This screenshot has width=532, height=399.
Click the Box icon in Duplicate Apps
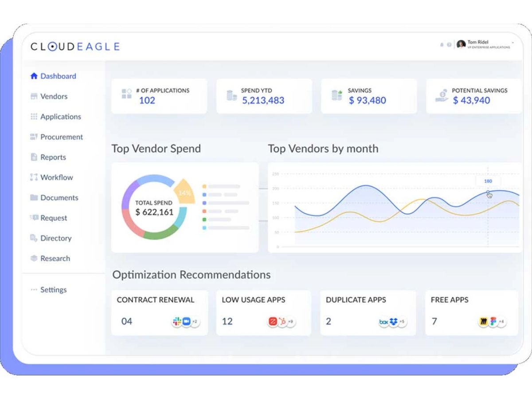coord(383,322)
